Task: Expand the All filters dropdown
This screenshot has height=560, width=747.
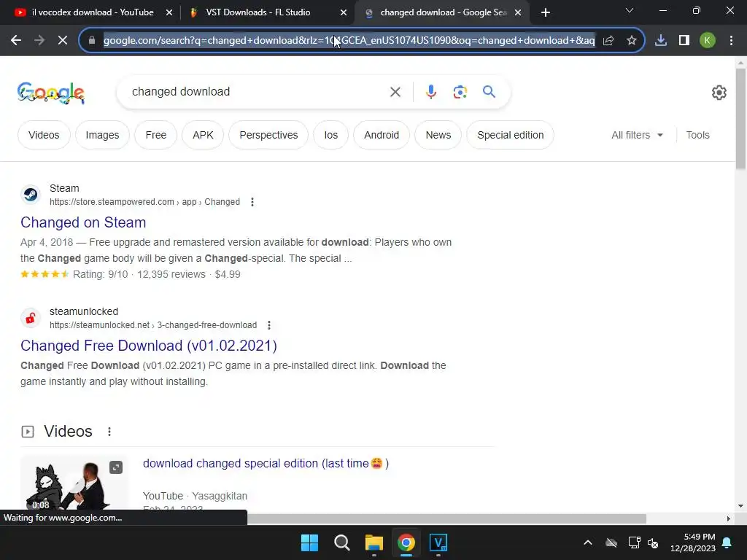Action: [637, 135]
